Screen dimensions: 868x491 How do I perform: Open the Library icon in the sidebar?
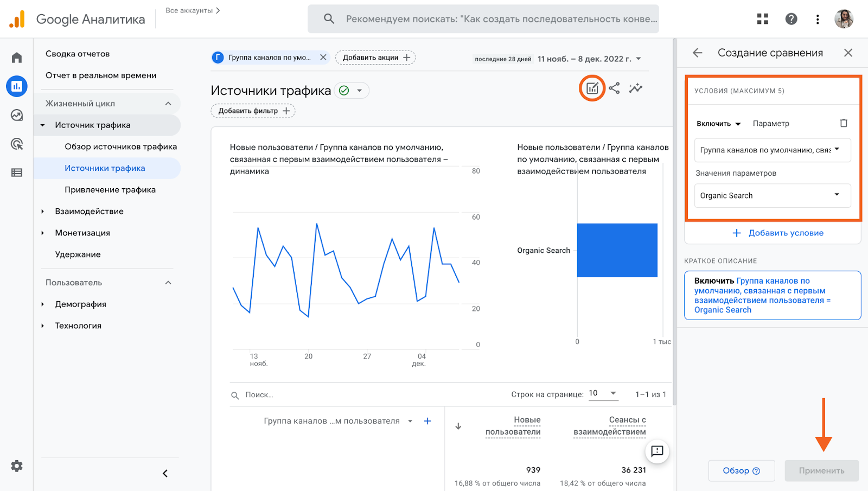click(x=16, y=173)
